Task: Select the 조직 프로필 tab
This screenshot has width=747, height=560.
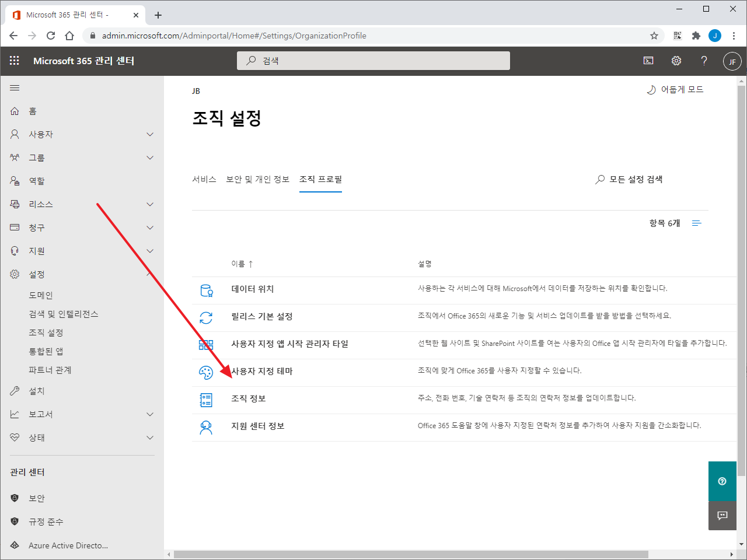Action: coord(320,180)
